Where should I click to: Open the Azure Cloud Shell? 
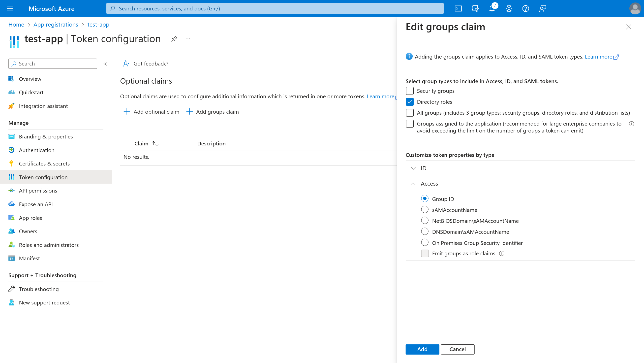[x=458, y=8]
